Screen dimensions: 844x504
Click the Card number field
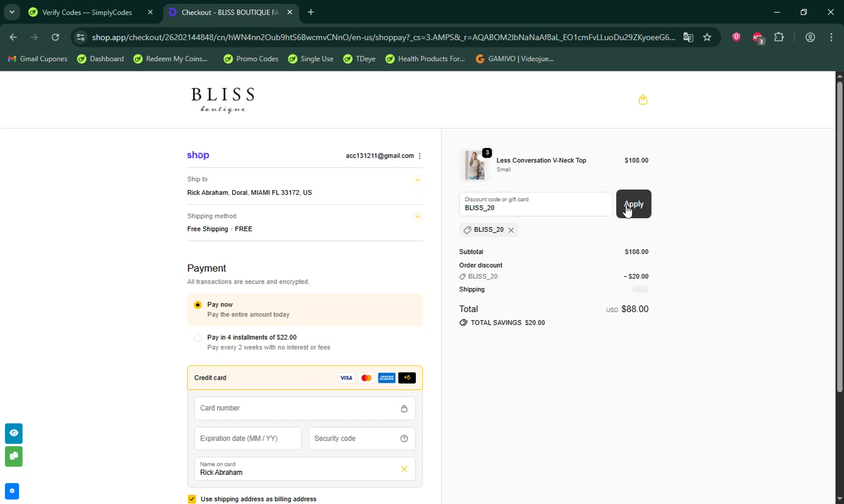tap(305, 408)
